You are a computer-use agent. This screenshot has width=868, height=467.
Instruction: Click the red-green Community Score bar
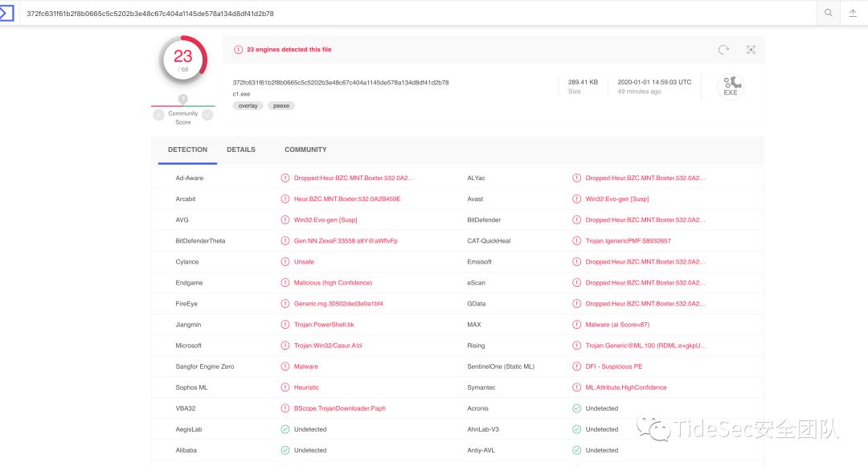(183, 105)
